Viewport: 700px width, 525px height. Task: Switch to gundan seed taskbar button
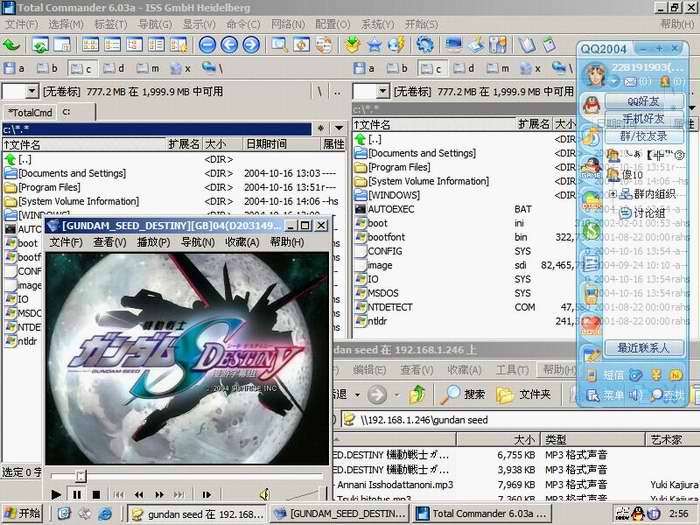196,514
